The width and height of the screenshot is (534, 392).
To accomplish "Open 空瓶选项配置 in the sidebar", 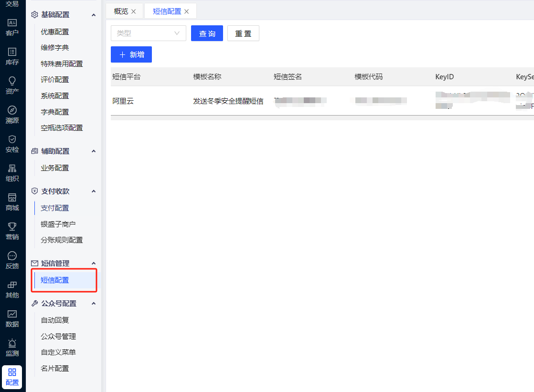I will pyautogui.click(x=62, y=127).
